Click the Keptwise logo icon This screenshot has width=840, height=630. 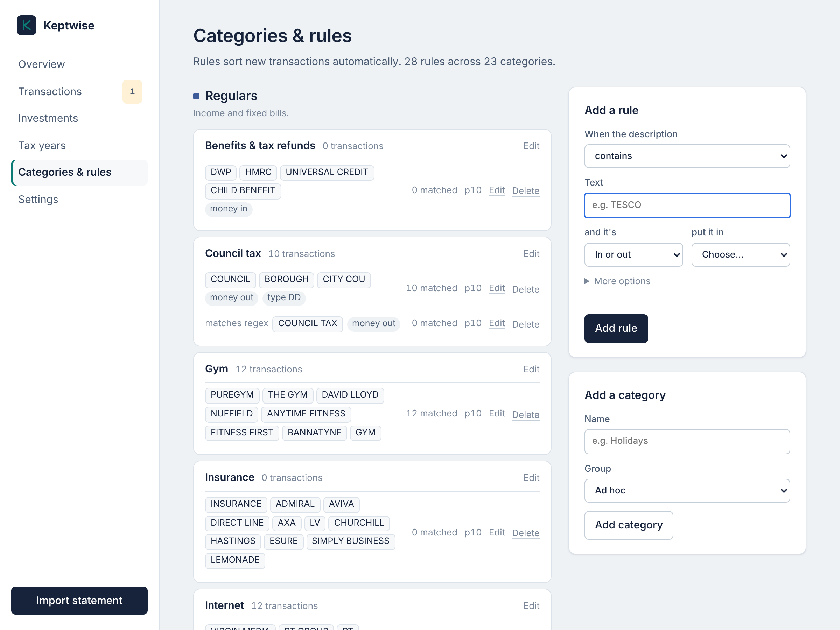click(27, 25)
